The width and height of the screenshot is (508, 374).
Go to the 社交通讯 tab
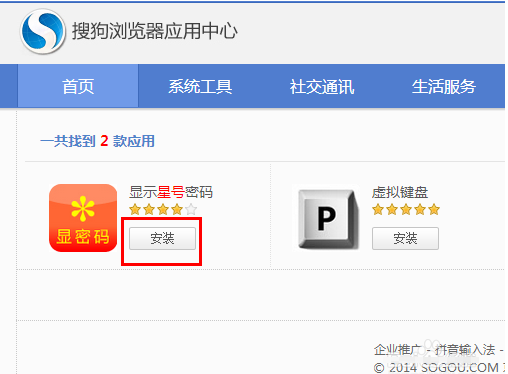pos(322,86)
